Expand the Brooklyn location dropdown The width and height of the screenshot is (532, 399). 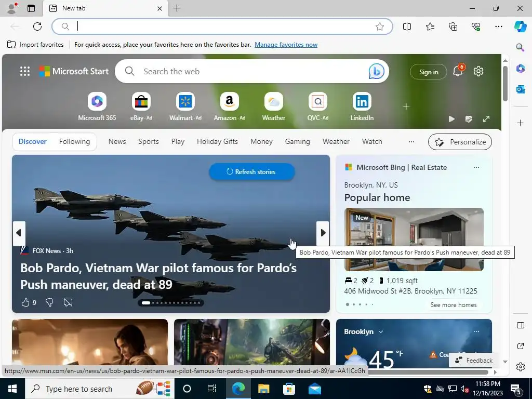(381, 332)
